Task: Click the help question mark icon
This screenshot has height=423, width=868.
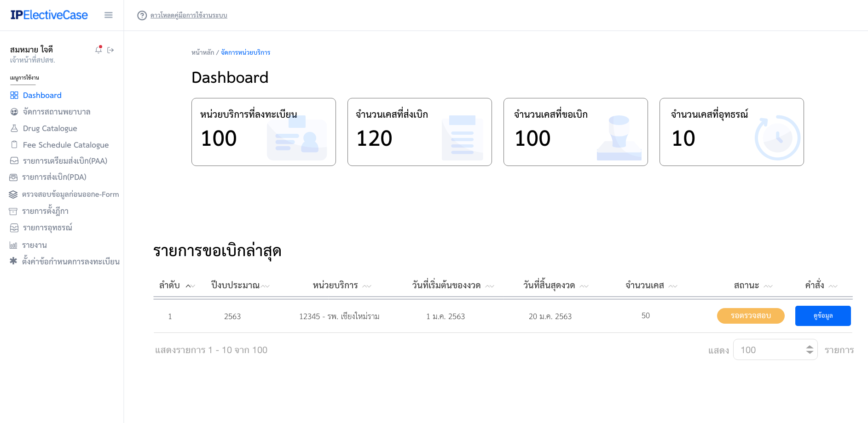Action: coord(142,16)
